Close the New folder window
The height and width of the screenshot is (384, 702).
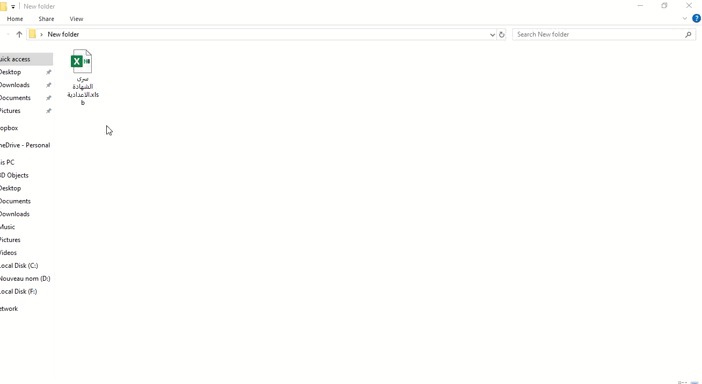689,6
